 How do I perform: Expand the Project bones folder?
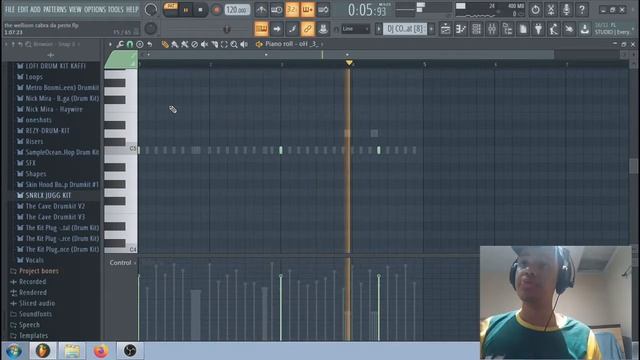39,271
